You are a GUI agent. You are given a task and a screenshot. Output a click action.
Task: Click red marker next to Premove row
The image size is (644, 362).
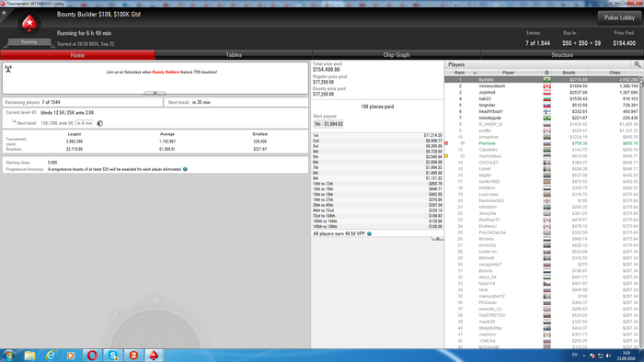point(446,143)
